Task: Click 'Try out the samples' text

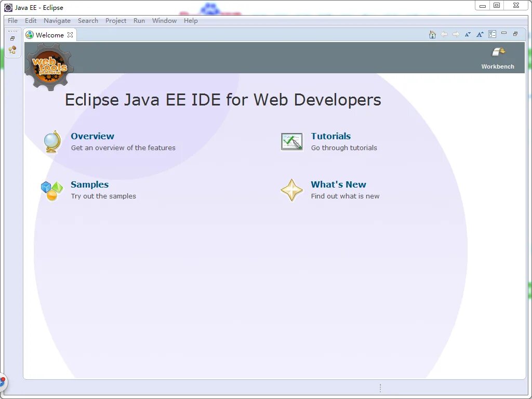Action: point(103,196)
